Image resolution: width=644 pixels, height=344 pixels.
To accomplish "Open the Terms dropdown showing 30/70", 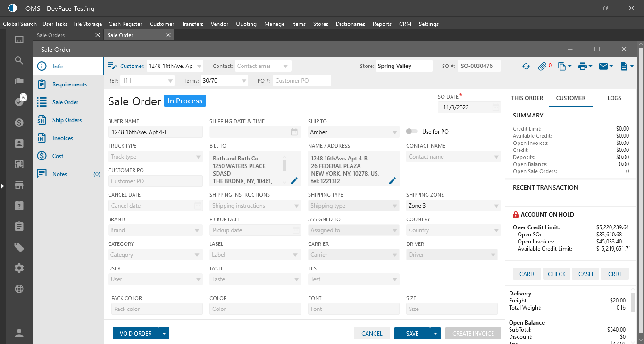I will (x=244, y=81).
